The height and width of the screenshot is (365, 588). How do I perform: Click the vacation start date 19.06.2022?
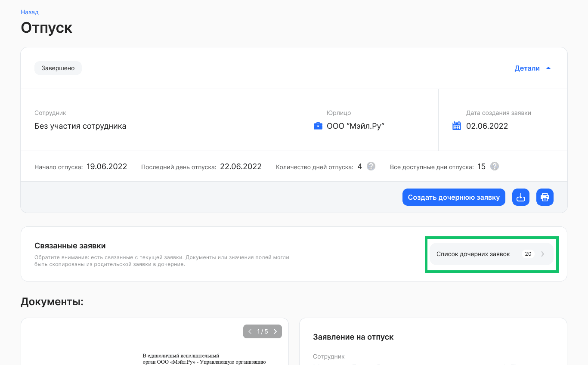pos(107,167)
